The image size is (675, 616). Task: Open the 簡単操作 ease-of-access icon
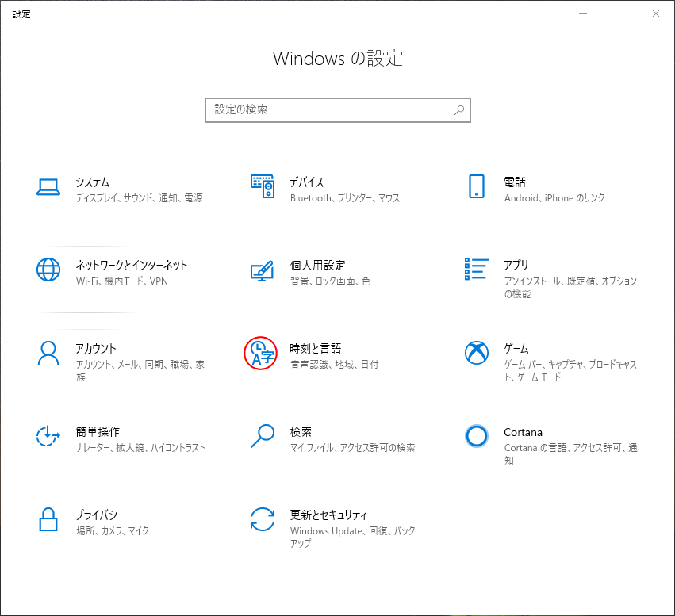[48, 436]
